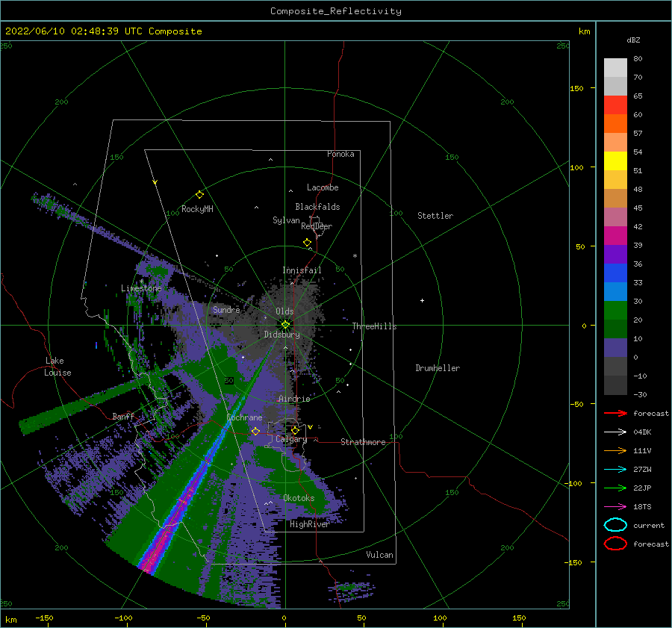
Task: Click the Drumheller town label
Action: (438, 368)
